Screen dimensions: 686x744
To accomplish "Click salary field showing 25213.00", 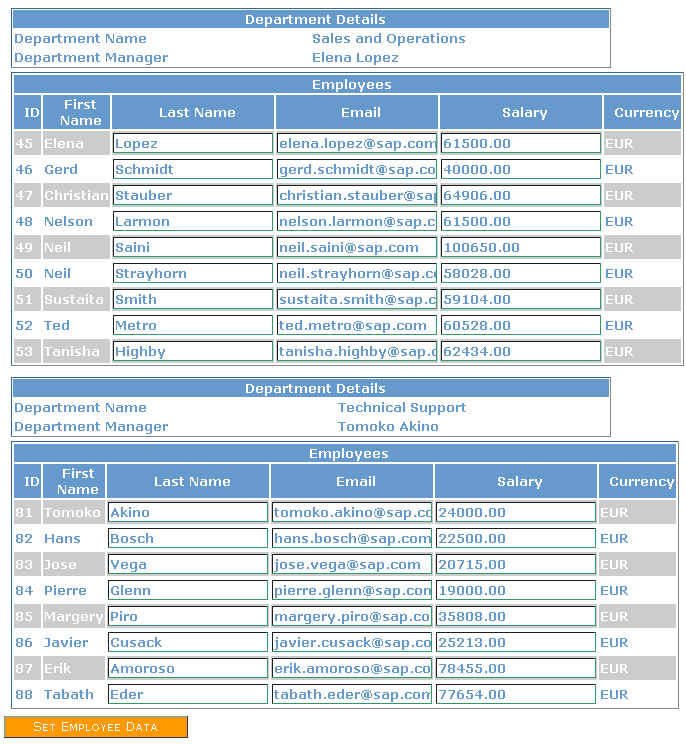I will [516, 643].
